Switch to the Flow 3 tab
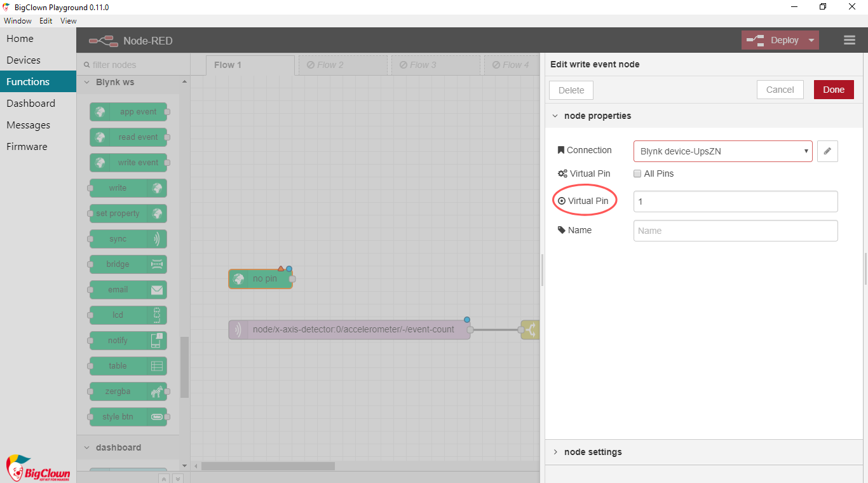Viewport: 868px width, 483px height. pos(436,65)
